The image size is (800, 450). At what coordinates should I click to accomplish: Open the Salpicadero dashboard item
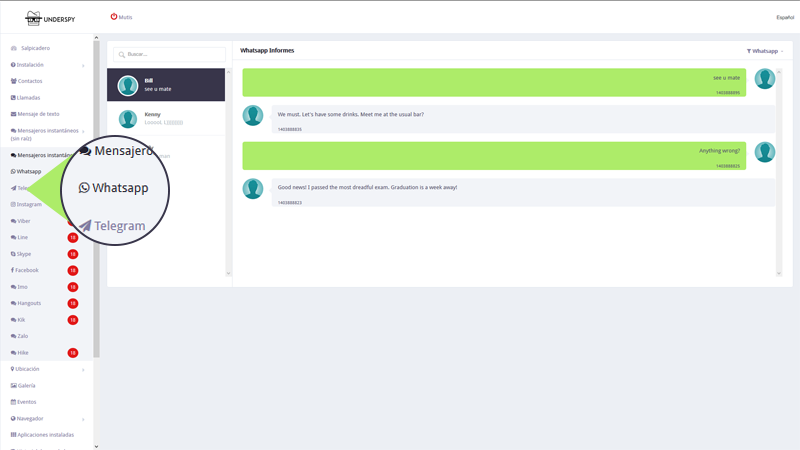[x=31, y=48]
